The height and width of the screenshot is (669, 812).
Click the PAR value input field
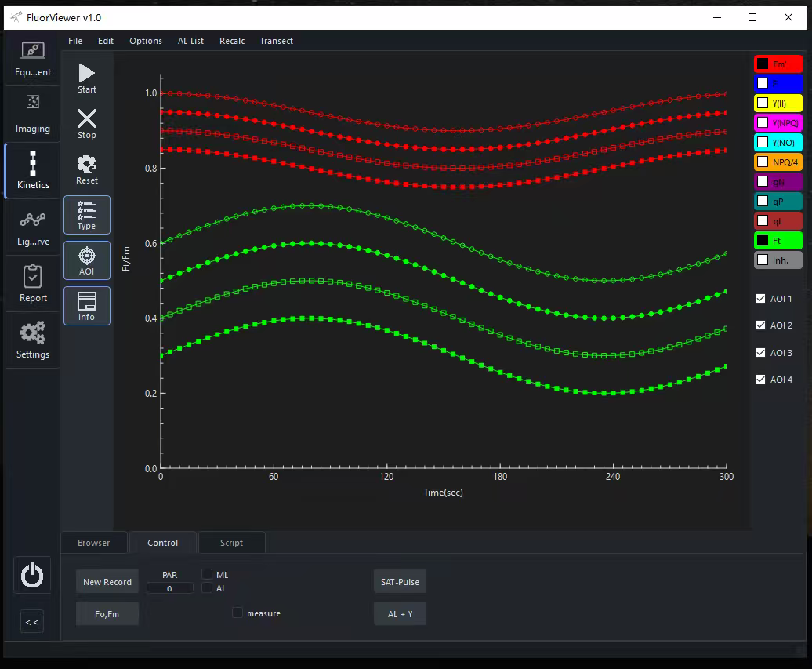(x=169, y=588)
